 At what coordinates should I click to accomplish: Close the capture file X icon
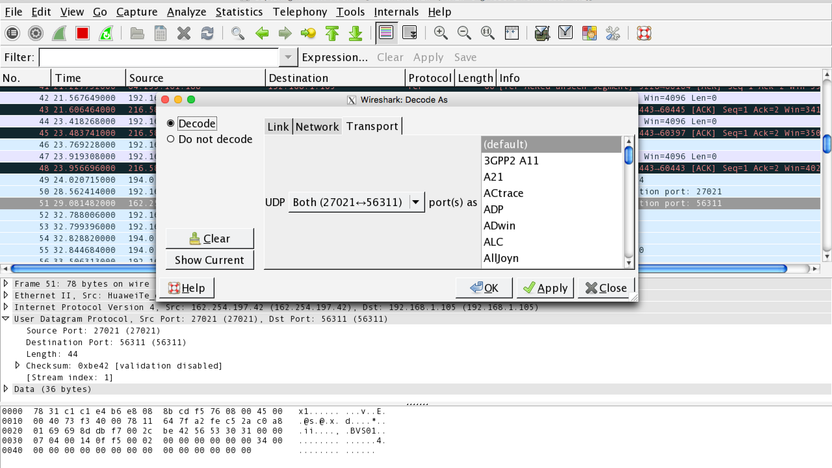tap(184, 33)
